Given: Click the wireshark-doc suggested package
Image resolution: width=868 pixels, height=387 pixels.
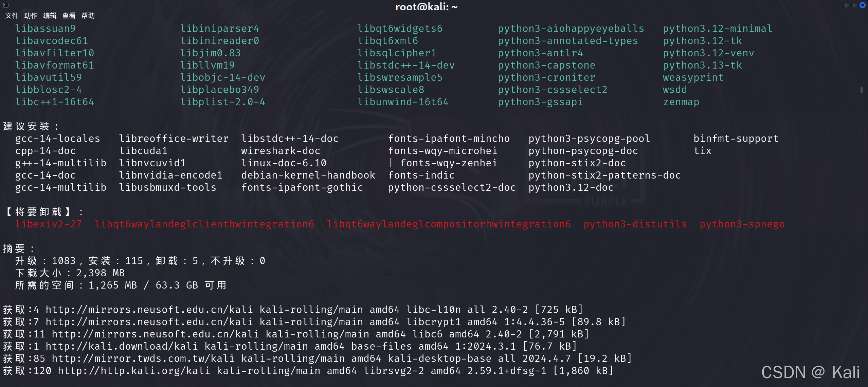Looking at the screenshot, I should [x=281, y=150].
